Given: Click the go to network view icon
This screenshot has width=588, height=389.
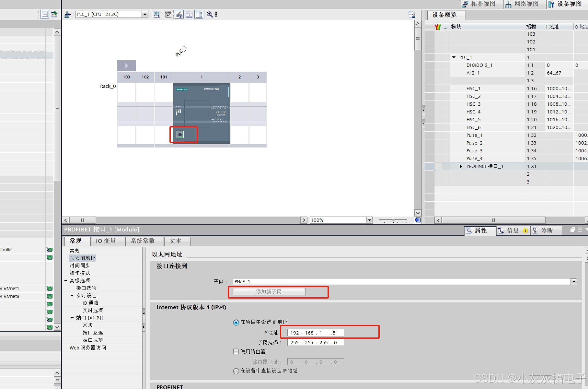Looking at the screenshot, I should pyautogui.click(x=68, y=15).
